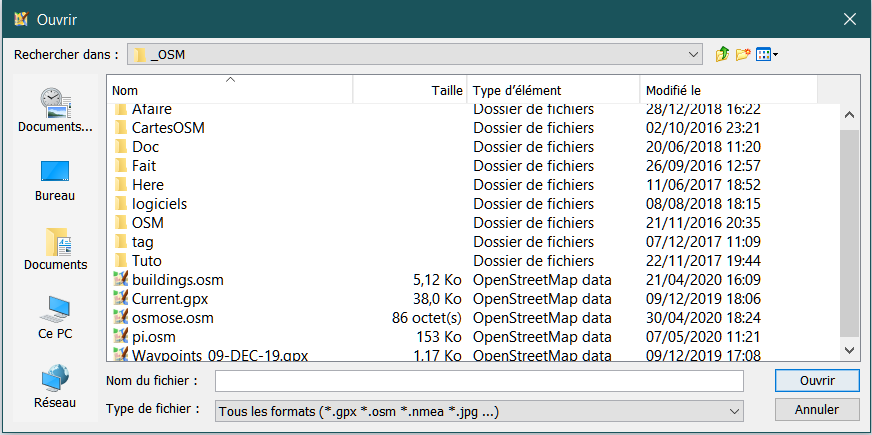Click the Nom du fichier text field
The image size is (872, 435).
(479, 381)
